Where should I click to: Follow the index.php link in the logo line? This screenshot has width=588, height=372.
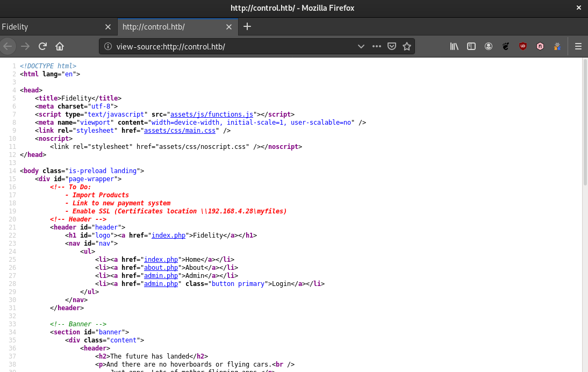pos(168,235)
